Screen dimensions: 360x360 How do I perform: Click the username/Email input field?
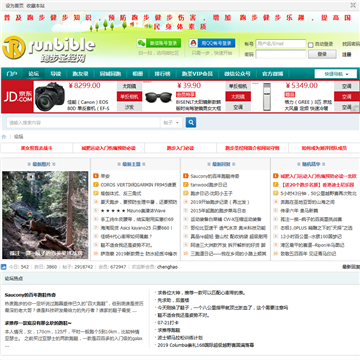click(281, 44)
